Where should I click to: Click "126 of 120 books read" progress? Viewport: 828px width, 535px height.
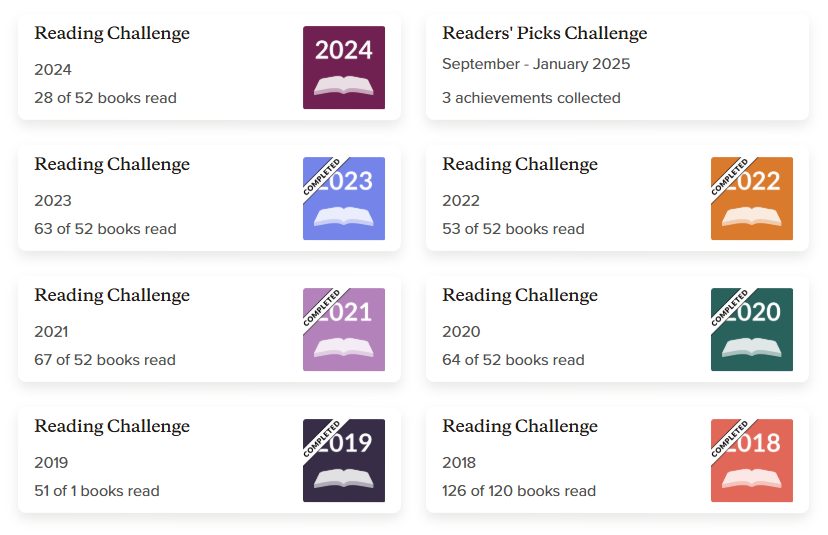(x=519, y=491)
